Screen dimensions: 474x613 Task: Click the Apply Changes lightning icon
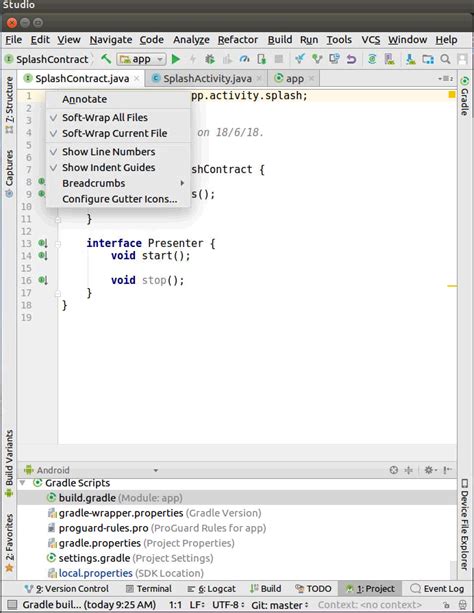point(193,59)
